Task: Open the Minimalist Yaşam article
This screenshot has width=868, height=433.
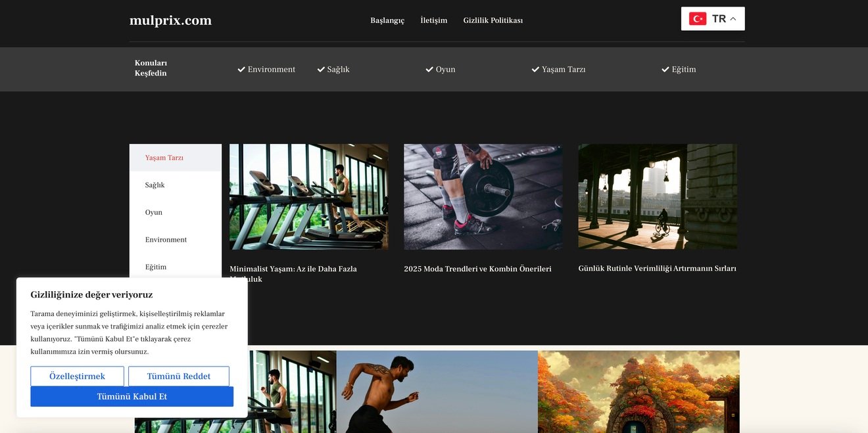Action: pyautogui.click(x=293, y=268)
